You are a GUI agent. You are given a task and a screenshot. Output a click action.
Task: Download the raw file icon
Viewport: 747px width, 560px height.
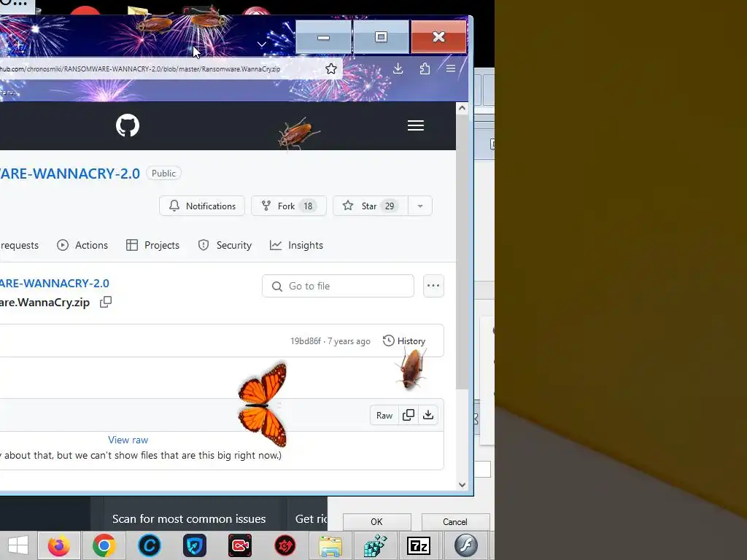pyautogui.click(x=428, y=415)
